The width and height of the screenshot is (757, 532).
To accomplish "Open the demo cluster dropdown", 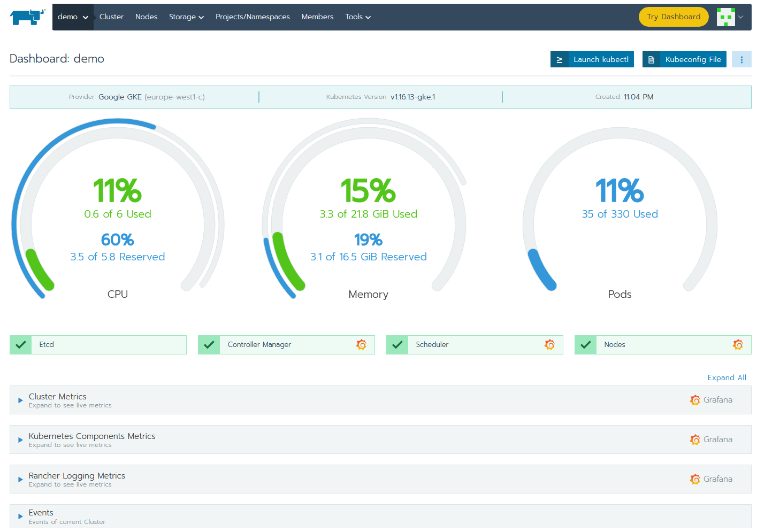I will [73, 17].
